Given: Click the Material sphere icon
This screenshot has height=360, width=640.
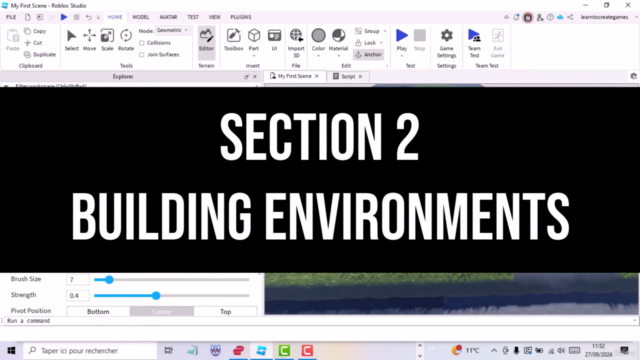Looking at the screenshot, I should (x=338, y=36).
